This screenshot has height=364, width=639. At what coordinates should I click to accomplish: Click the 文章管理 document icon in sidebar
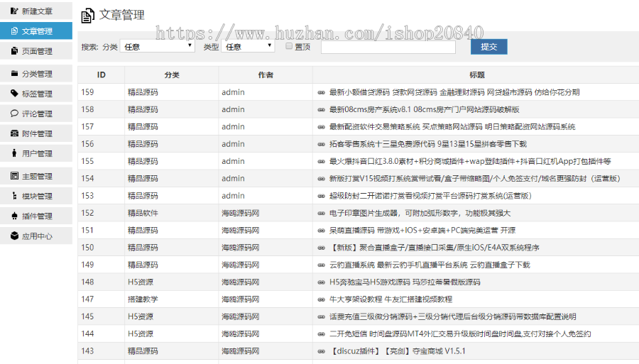coord(14,31)
